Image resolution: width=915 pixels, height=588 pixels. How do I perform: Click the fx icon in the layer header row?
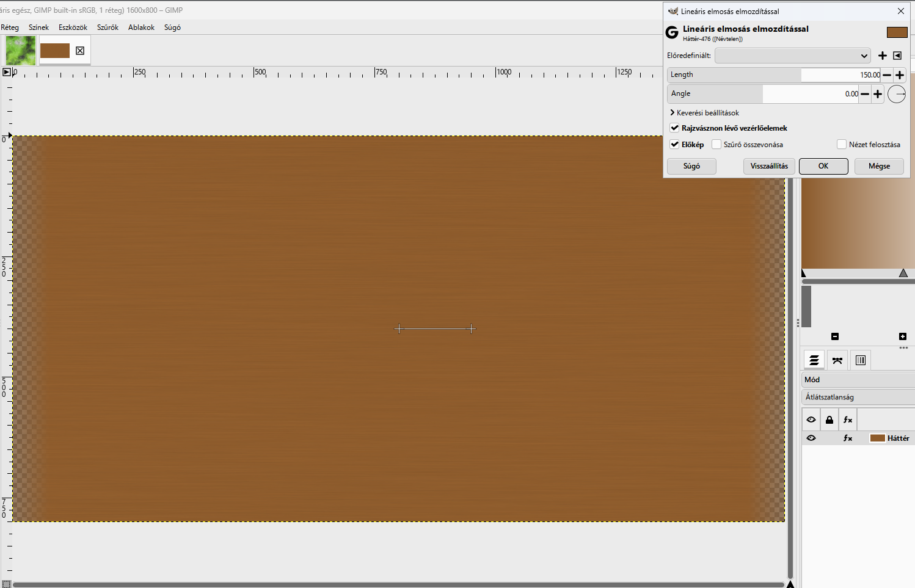[848, 419]
